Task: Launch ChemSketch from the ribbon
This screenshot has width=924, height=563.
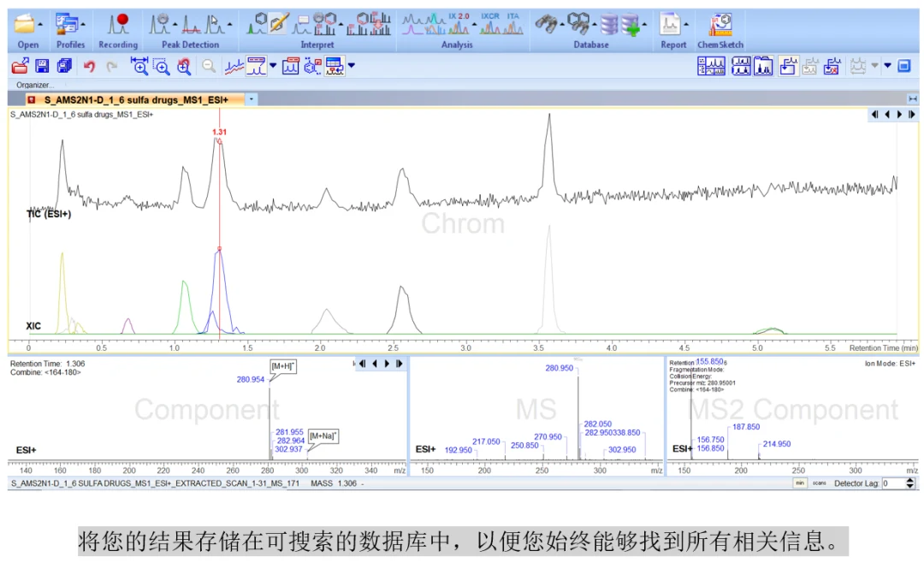Action: [720, 25]
